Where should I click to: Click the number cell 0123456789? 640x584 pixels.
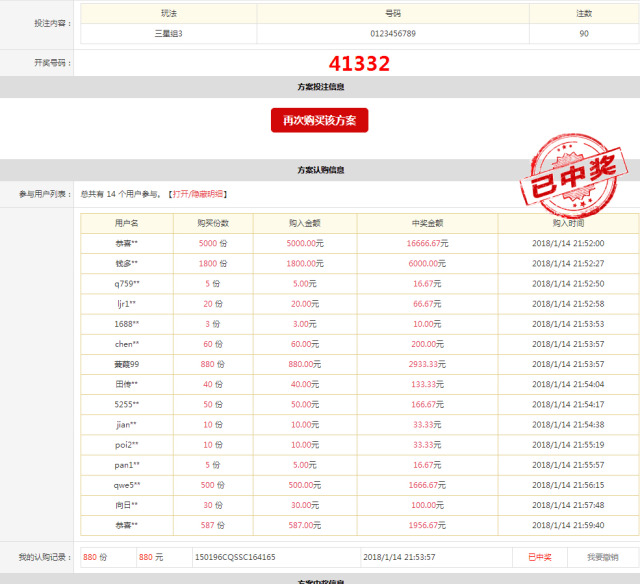click(393, 33)
